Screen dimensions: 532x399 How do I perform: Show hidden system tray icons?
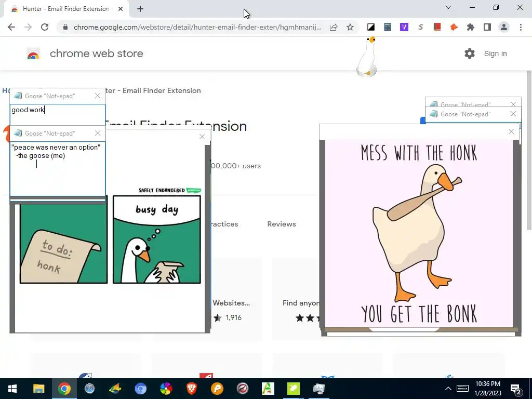click(448, 389)
